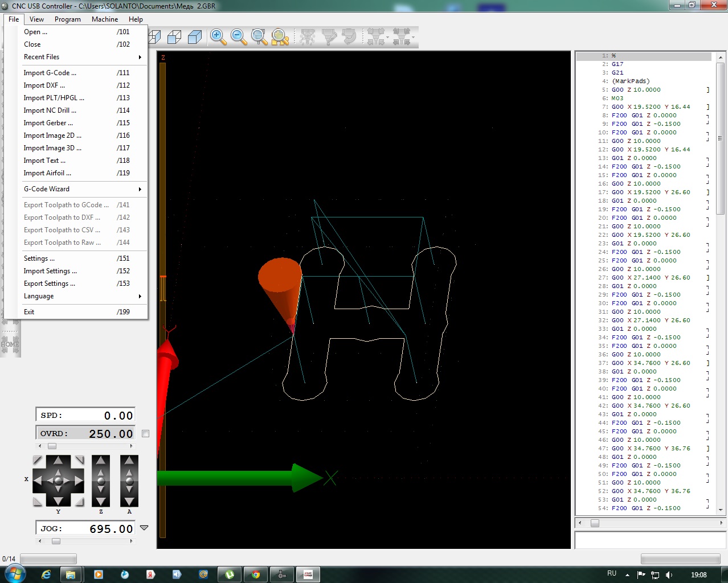Select Import Gerber ... menu entry
Screen dimensions: 728x583
[x=76, y=123]
